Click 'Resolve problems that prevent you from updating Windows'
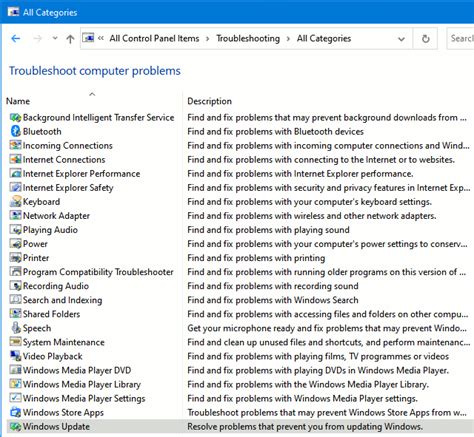474x437 pixels. [x=305, y=427]
